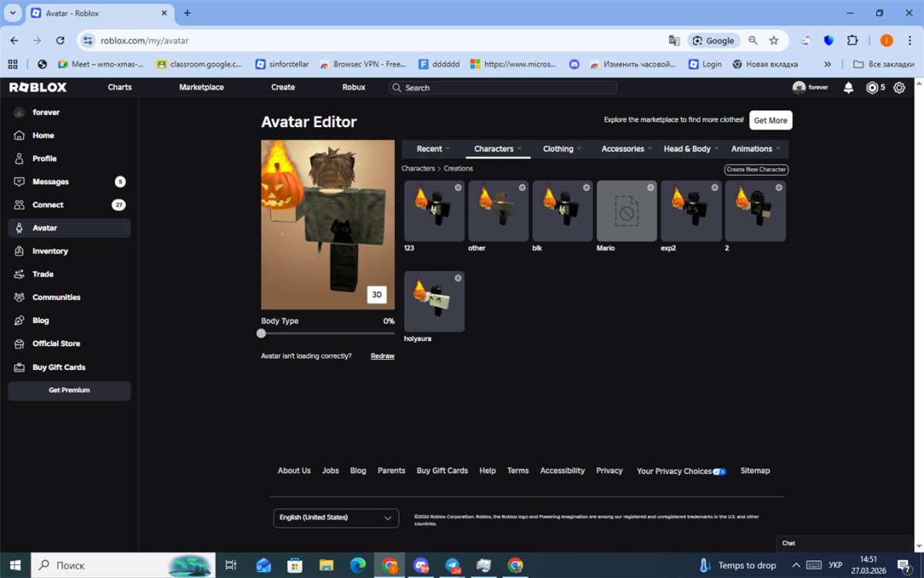The image size is (924, 578).
Task: Open the Head & Body dropdown
Action: click(690, 148)
